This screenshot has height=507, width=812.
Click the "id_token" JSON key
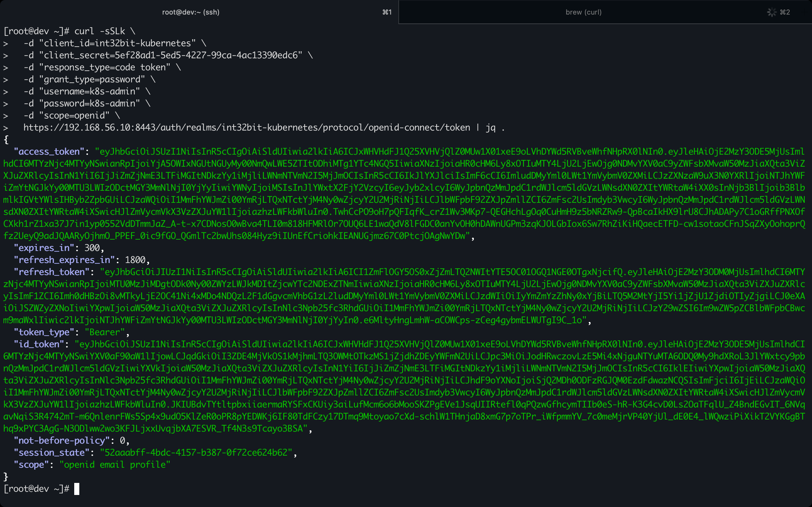(39, 344)
